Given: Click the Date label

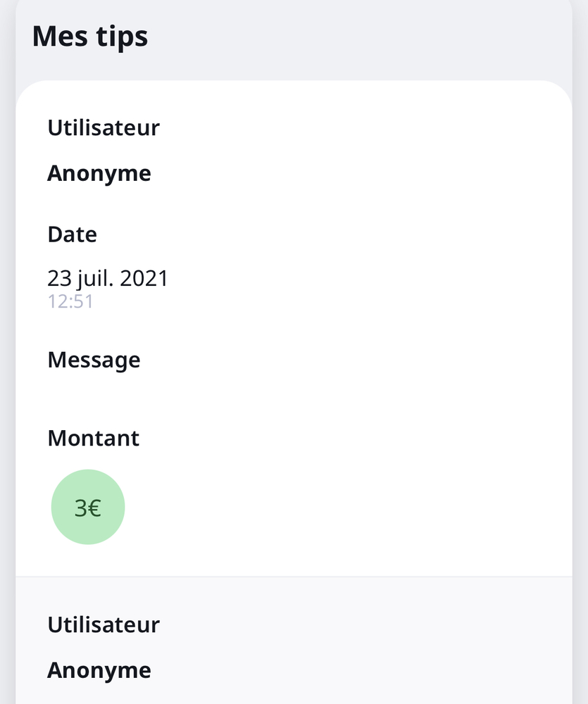Looking at the screenshot, I should pos(72,234).
